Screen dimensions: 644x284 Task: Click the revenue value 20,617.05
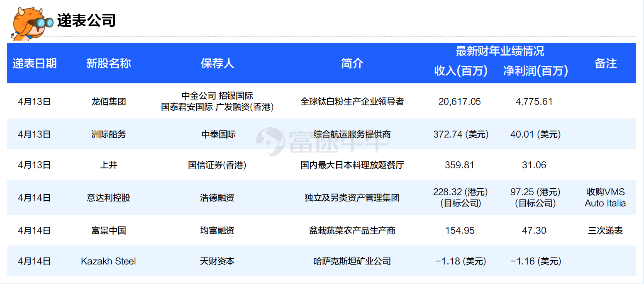tap(460, 102)
